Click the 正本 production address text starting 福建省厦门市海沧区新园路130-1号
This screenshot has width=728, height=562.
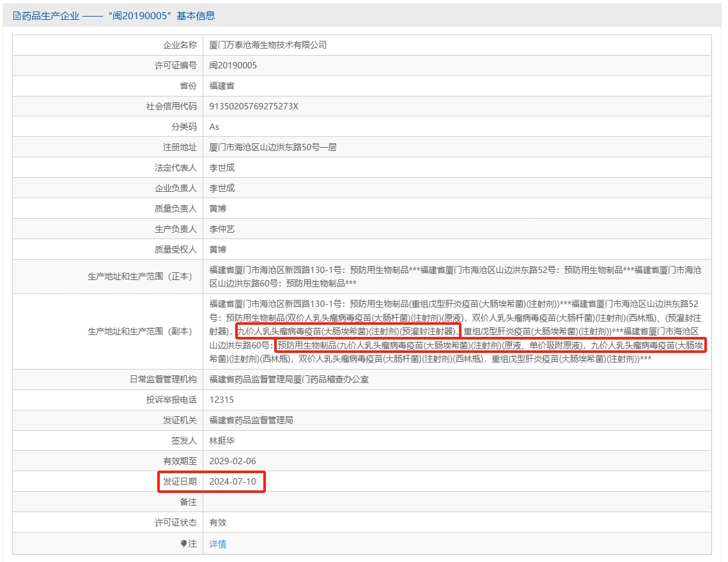pos(455,276)
